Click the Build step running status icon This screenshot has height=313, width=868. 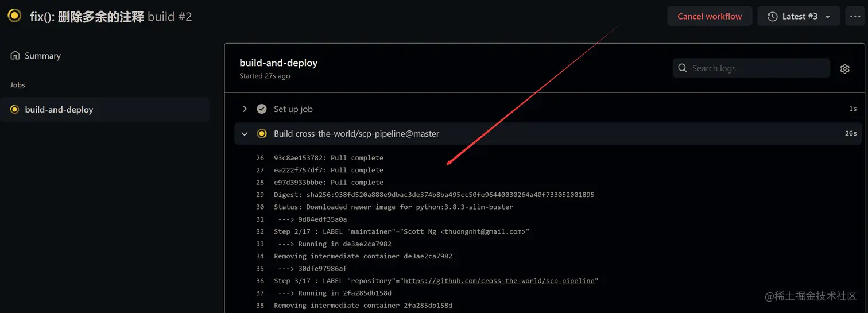[262, 133]
